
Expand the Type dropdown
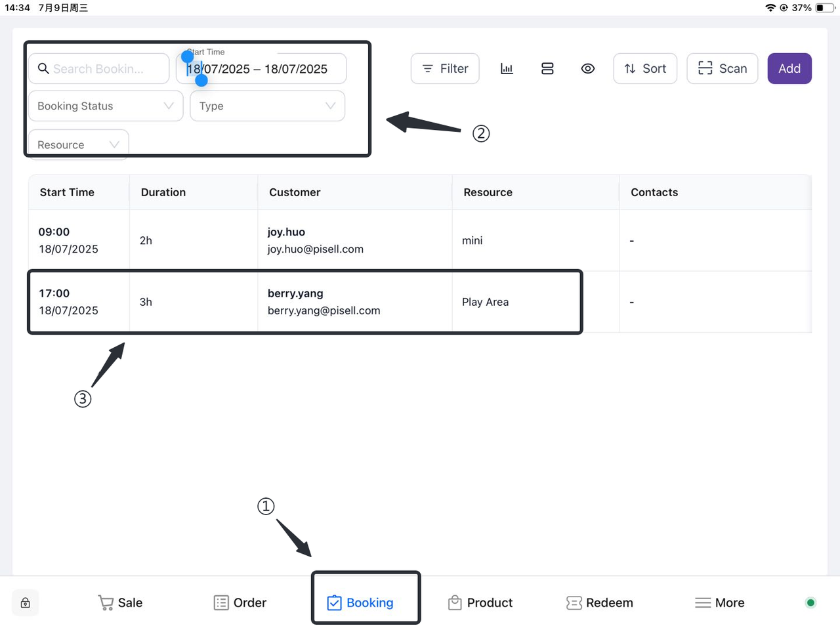(267, 106)
